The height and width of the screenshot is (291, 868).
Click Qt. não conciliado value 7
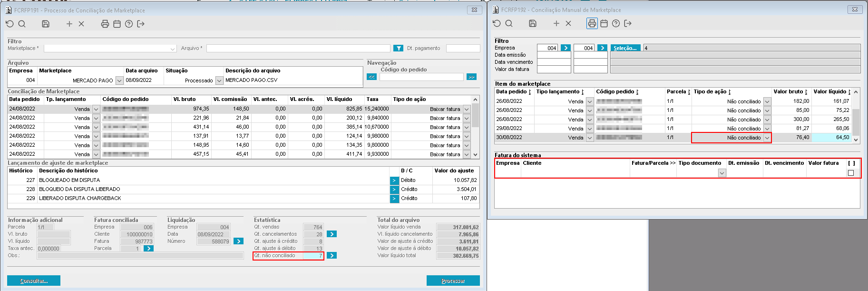click(x=313, y=256)
